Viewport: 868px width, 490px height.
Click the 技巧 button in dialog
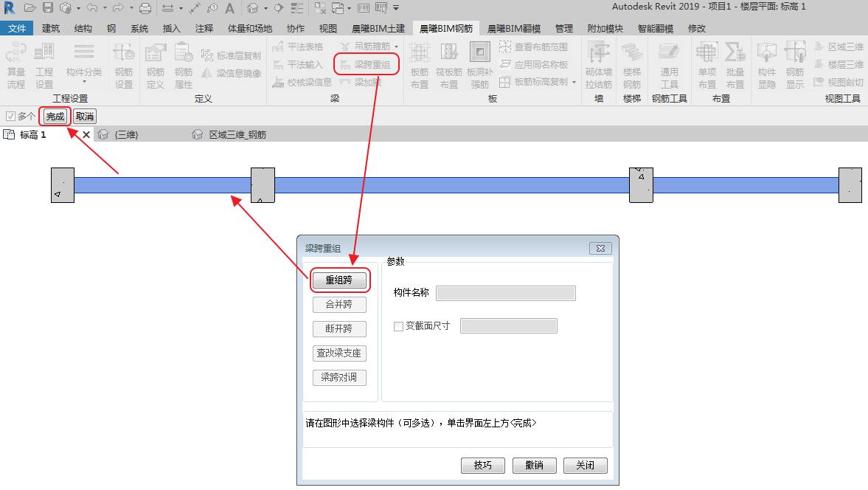(483, 465)
